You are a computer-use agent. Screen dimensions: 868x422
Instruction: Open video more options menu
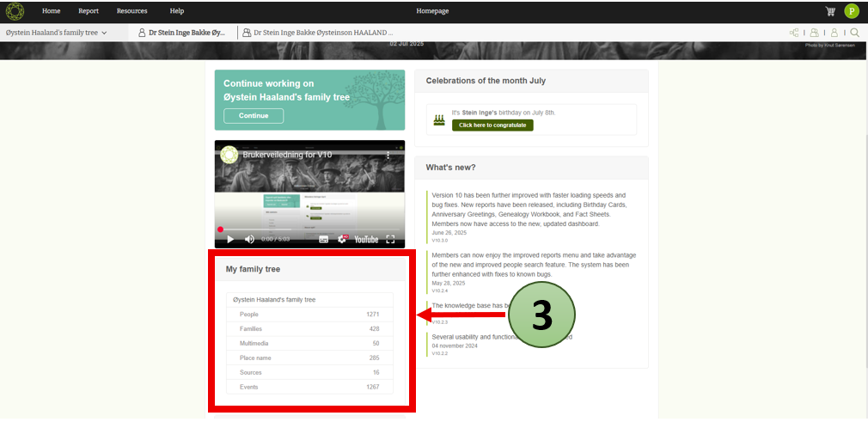coord(388,156)
